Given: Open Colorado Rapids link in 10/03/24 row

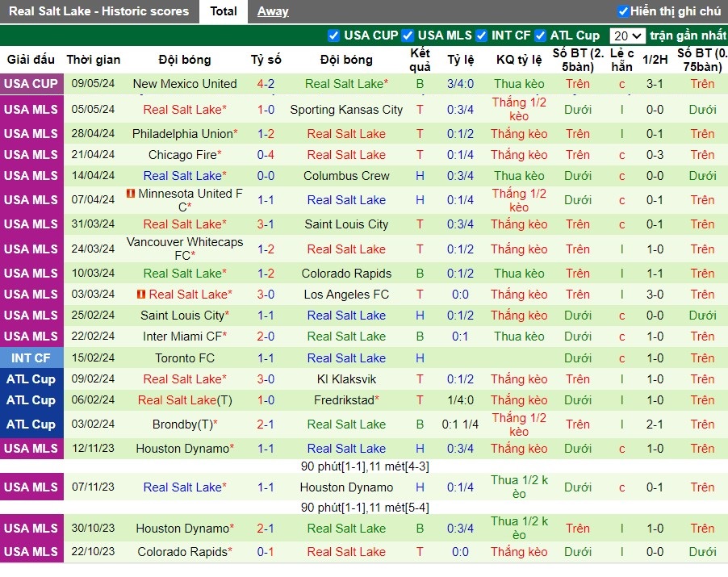Looking at the screenshot, I should coord(346,274).
